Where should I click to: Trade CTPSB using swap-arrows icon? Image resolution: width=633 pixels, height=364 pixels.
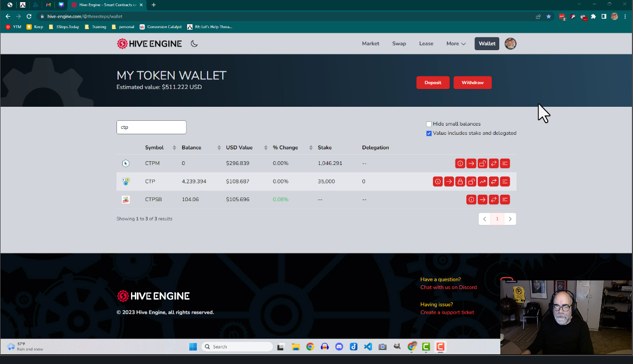pos(494,200)
